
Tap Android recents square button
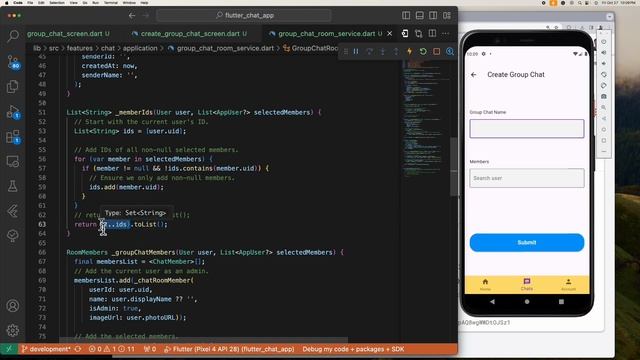coord(561,302)
